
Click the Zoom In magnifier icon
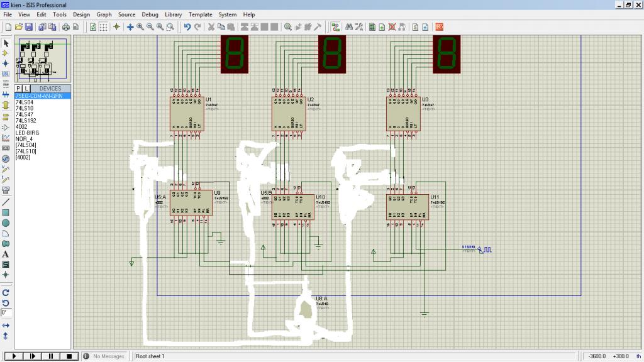pyautogui.click(x=140, y=27)
